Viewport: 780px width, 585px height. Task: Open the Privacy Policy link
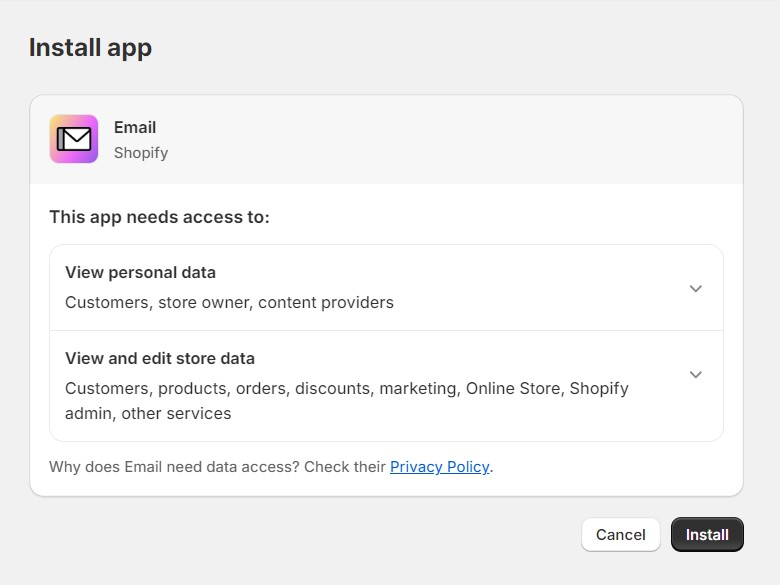click(439, 467)
